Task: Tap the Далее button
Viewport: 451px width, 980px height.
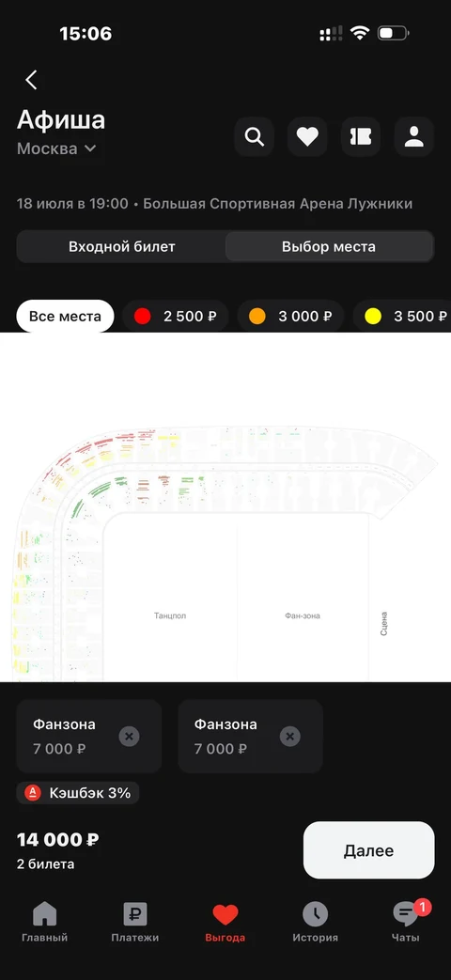Action: click(368, 850)
